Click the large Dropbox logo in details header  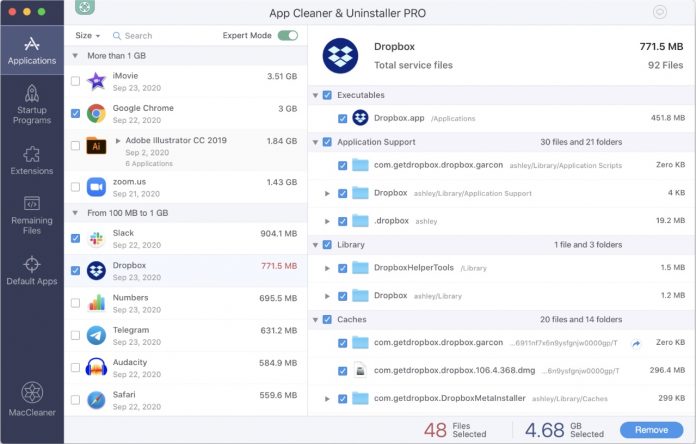coord(340,56)
